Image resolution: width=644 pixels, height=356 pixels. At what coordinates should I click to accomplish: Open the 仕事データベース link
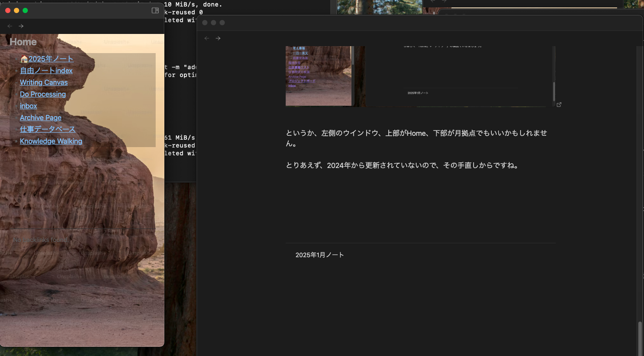pos(47,129)
